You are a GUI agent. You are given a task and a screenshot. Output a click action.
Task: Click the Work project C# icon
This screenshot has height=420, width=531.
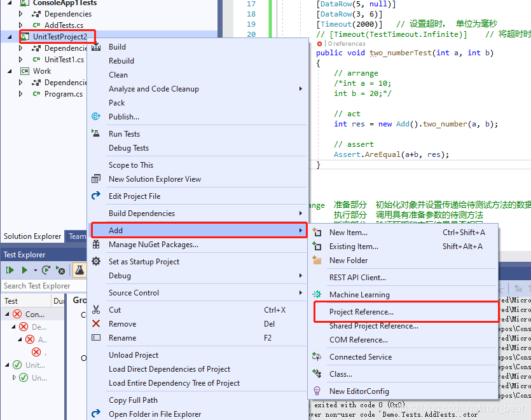point(25,71)
